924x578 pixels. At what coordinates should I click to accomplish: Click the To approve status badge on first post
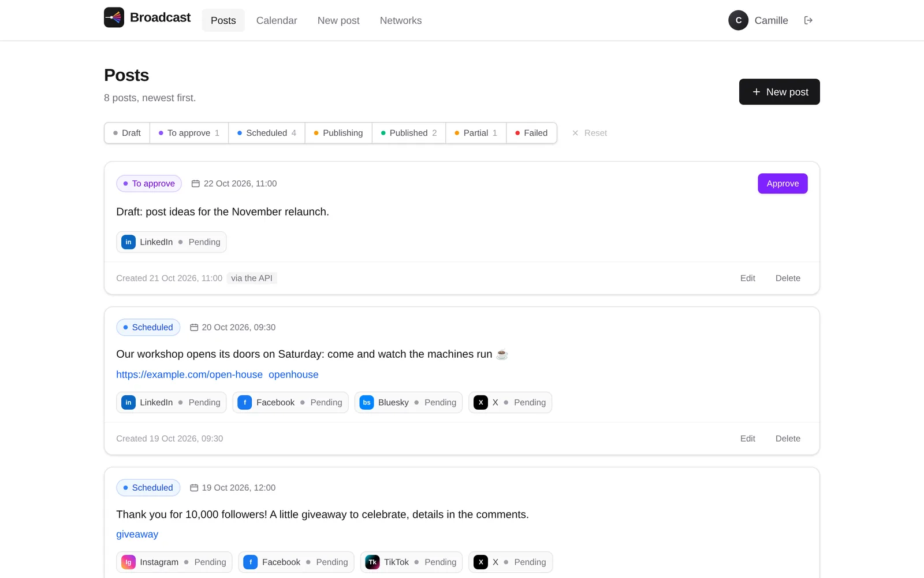pos(149,184)
